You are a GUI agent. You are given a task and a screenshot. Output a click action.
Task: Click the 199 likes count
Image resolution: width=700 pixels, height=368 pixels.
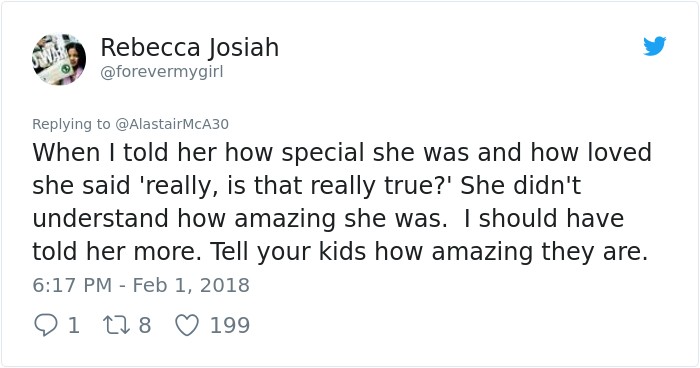229,325
